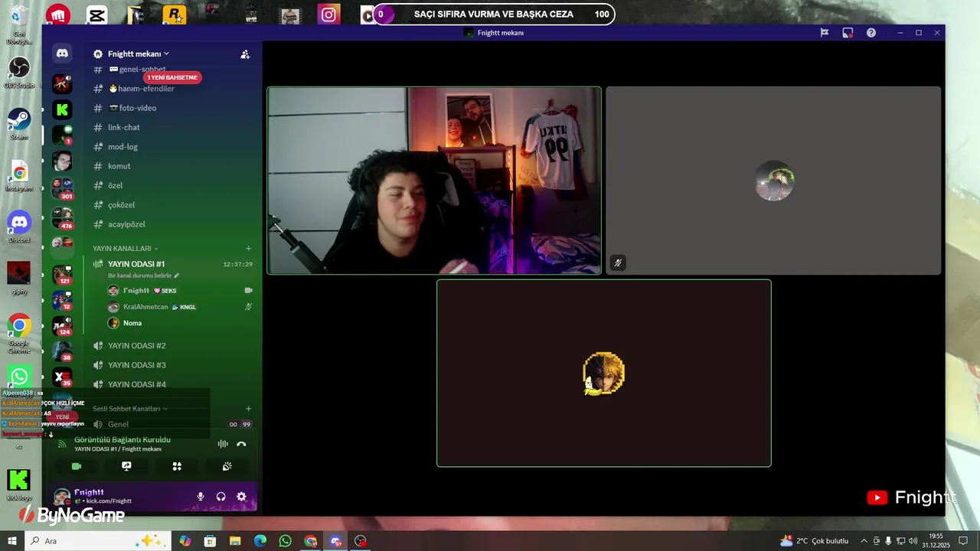Join YAYIN ODASI #3 voice channel
This screenshot has width=980, height=551.
click(172, 365)
